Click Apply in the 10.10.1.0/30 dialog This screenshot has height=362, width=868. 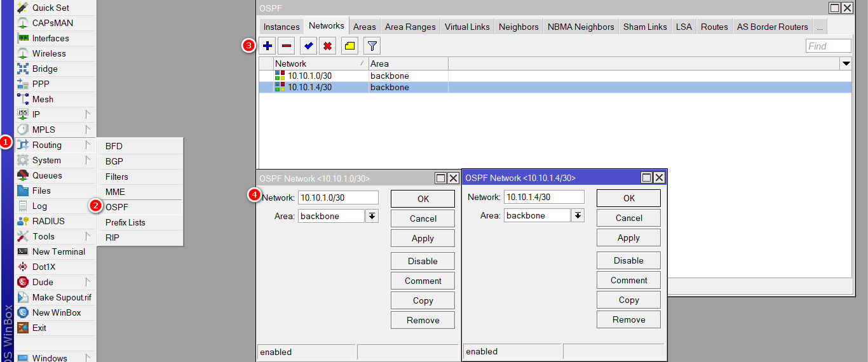click(x=423, y=238)
